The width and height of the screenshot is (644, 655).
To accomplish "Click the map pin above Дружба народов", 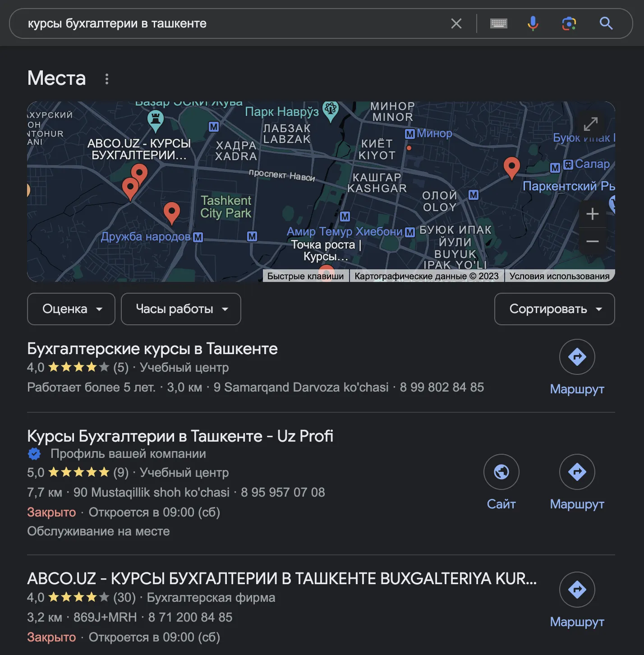I will pyautogui.click(x=171, y=213).
